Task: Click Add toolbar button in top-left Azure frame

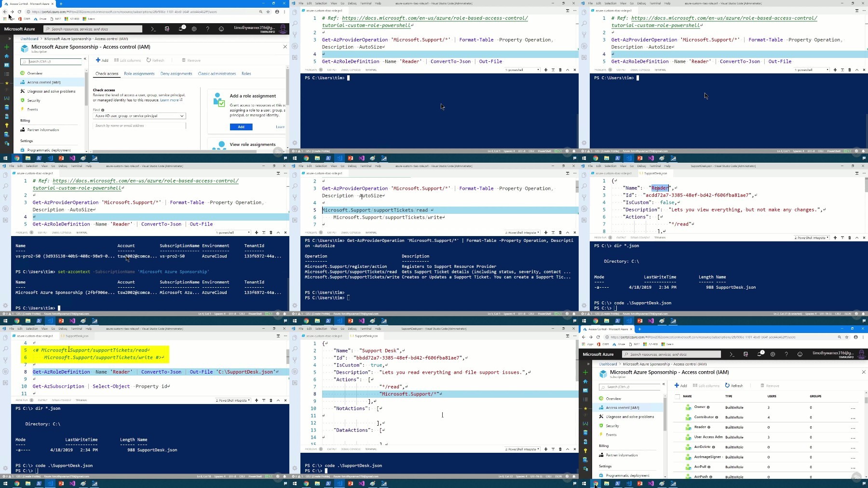Action: pos(102,60)
